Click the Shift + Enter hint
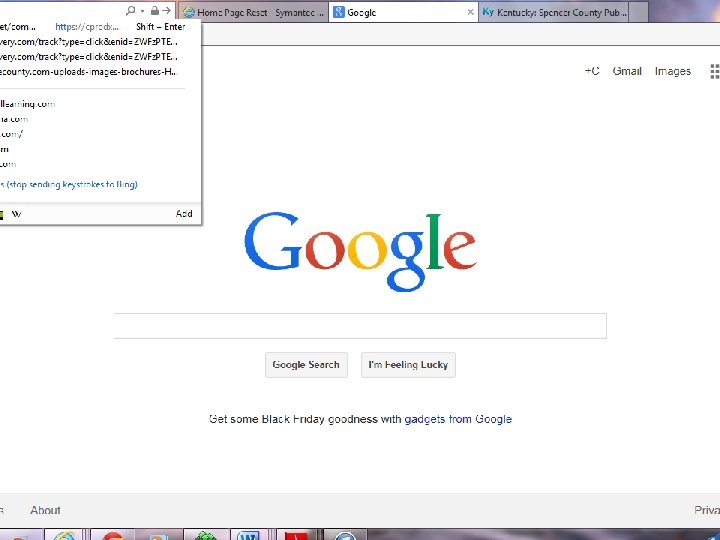 pos(161,27)
